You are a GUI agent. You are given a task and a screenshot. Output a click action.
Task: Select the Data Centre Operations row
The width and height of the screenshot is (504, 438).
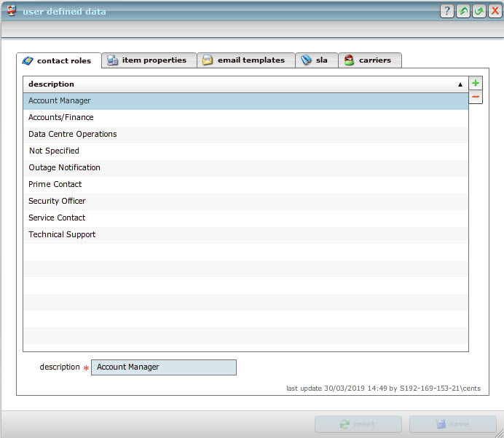tap(72, 134)
